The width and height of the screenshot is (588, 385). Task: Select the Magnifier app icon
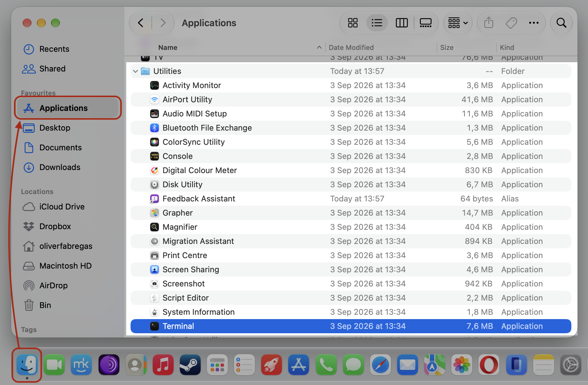point(154,227)
